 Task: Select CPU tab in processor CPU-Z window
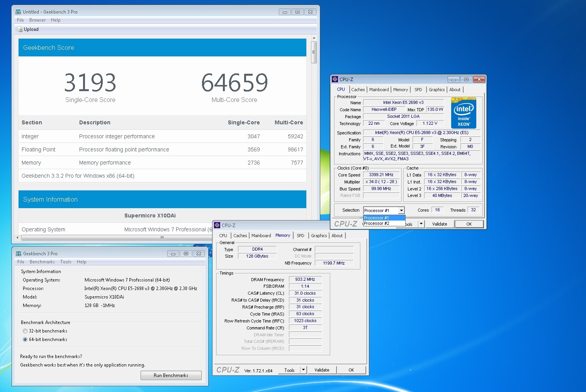(341, 89)
